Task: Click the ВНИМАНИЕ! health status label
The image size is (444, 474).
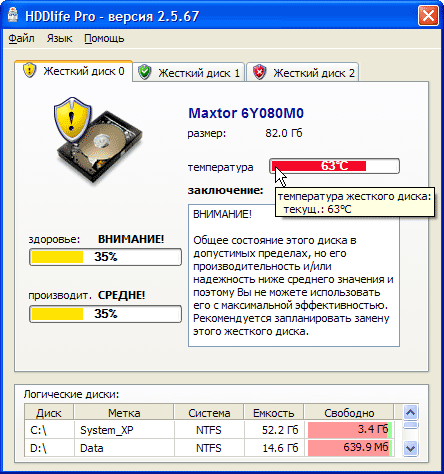Action: 131,239
